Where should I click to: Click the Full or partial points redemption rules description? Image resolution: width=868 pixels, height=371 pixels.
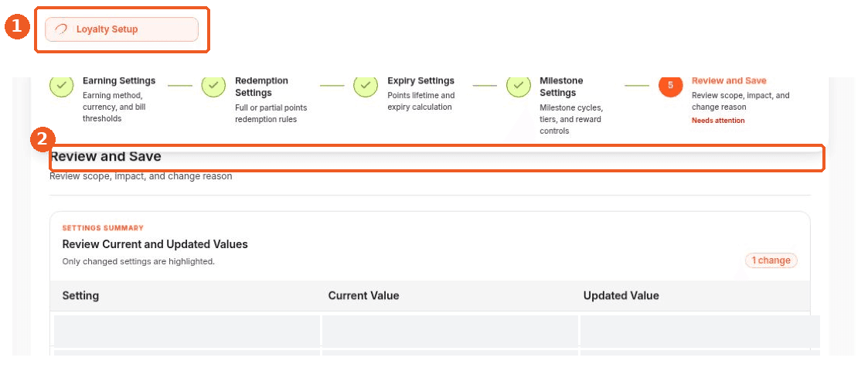coord(271,114)
